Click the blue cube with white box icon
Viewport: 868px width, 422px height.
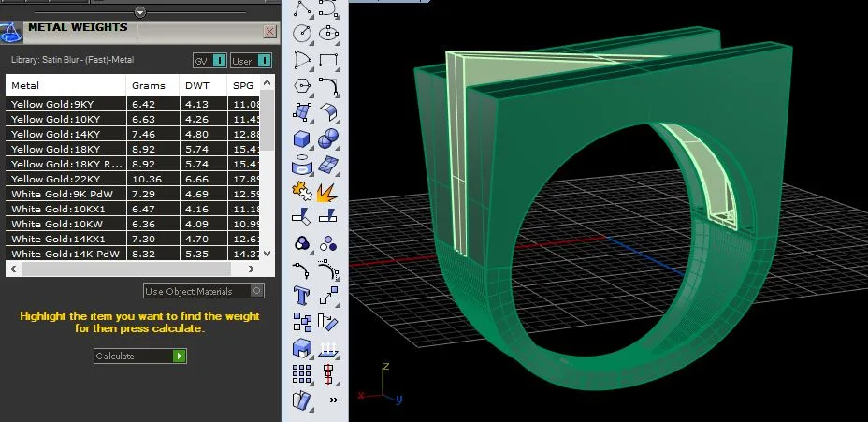click(302, 348)
